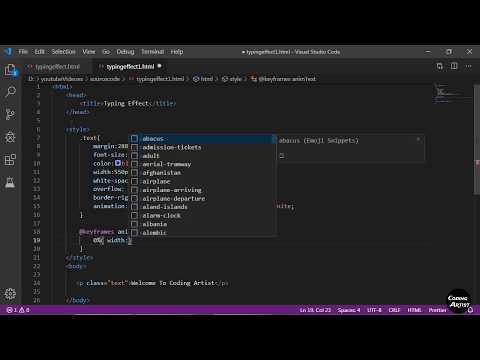The width and height of the screenshot is (480, 360).
Task: Open the Edit menu
Action: click(x=39, y=52)
